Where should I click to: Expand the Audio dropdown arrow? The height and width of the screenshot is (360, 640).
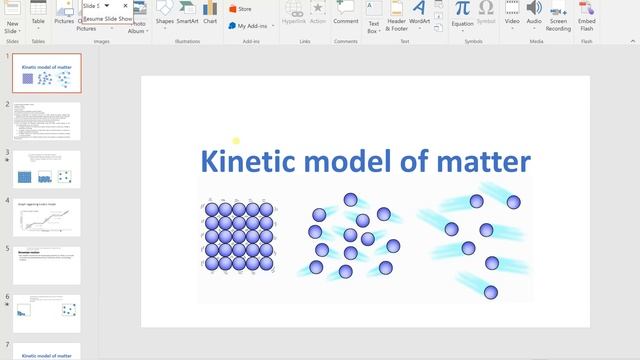(534, 29)
